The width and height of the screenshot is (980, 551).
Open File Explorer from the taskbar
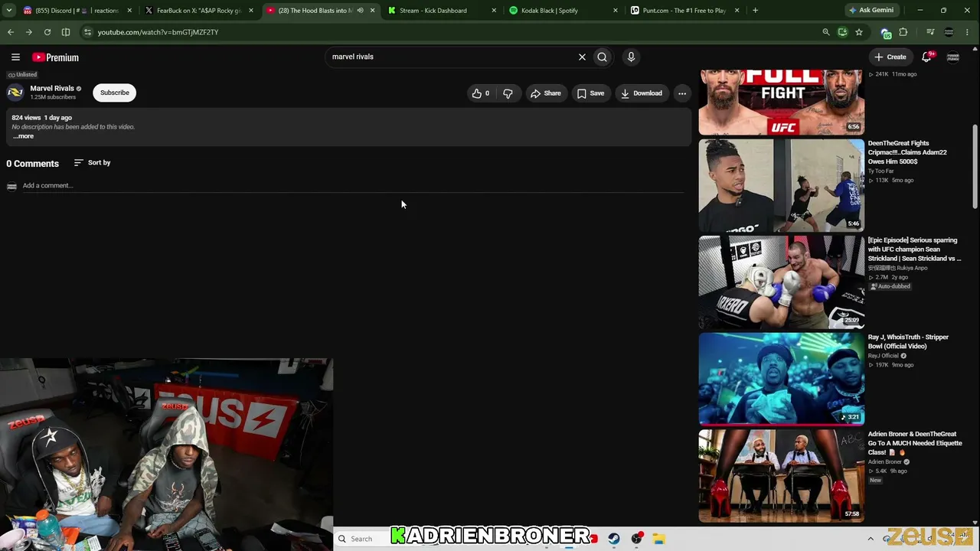click(658, 539)
